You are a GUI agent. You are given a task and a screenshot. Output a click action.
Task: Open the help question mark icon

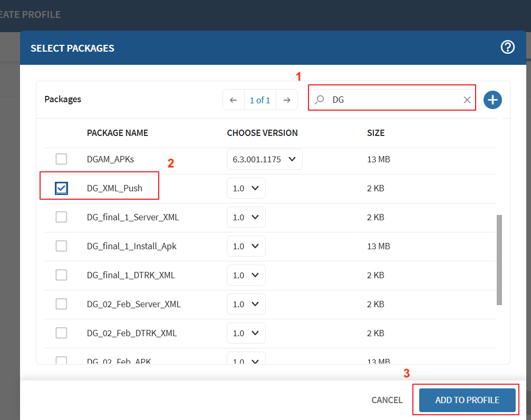(507, 47)
